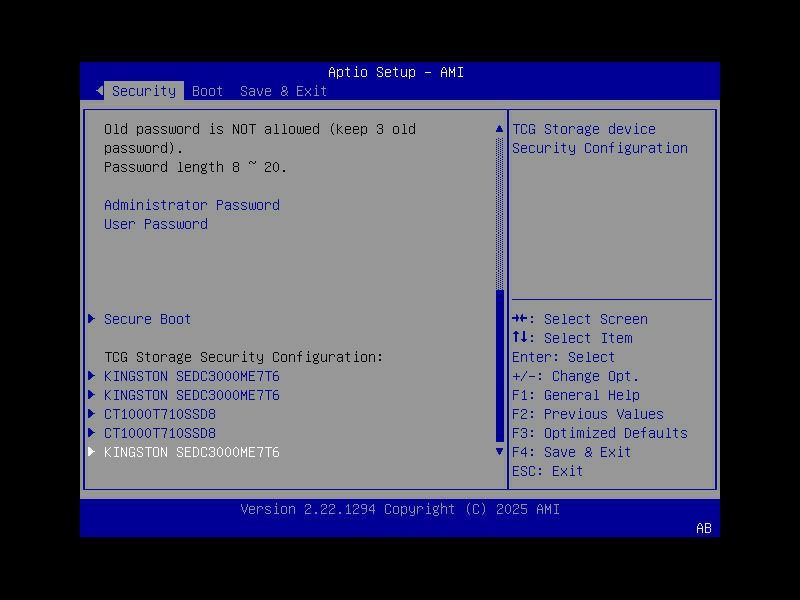Click the triangle icon before the first CT1000T710SSD8
This screenshot has height=600, width=800.
(x=91, y=414)
